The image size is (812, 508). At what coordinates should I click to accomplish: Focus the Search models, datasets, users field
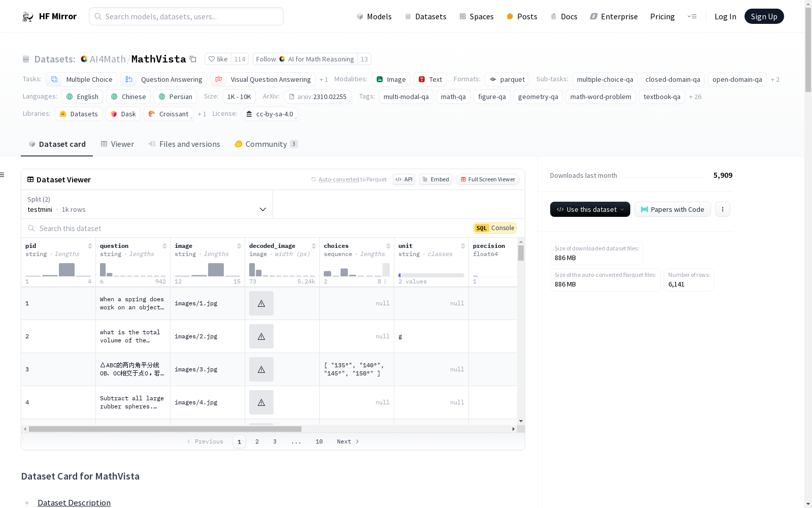(186, 16)
